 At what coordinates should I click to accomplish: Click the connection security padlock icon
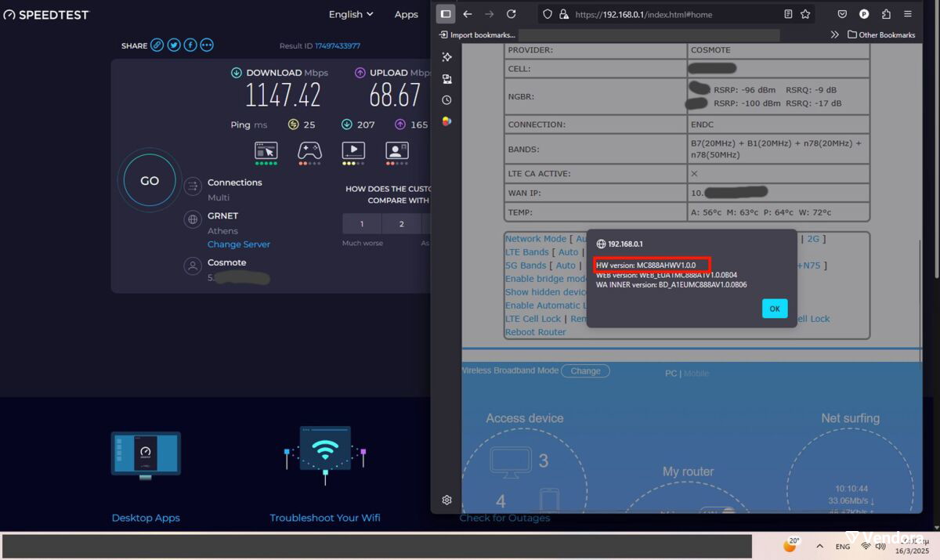tap(563, 14)
